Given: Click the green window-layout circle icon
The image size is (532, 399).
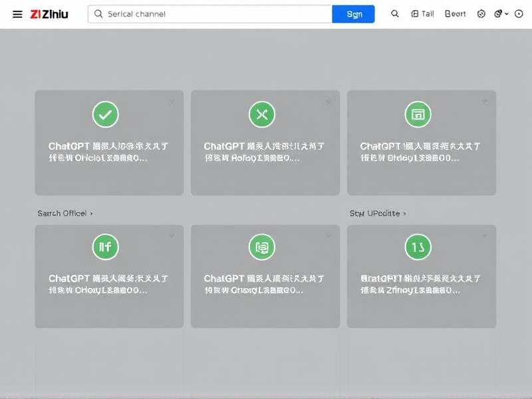Looking at the screenshot, I should [x=418, y=114].
